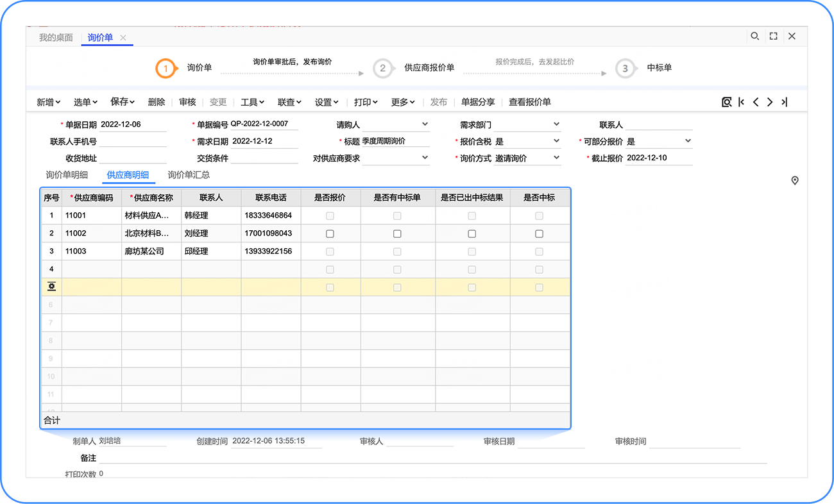Click the document lookup icon in toolbar

pyautogui.click(x=726, y=102)
